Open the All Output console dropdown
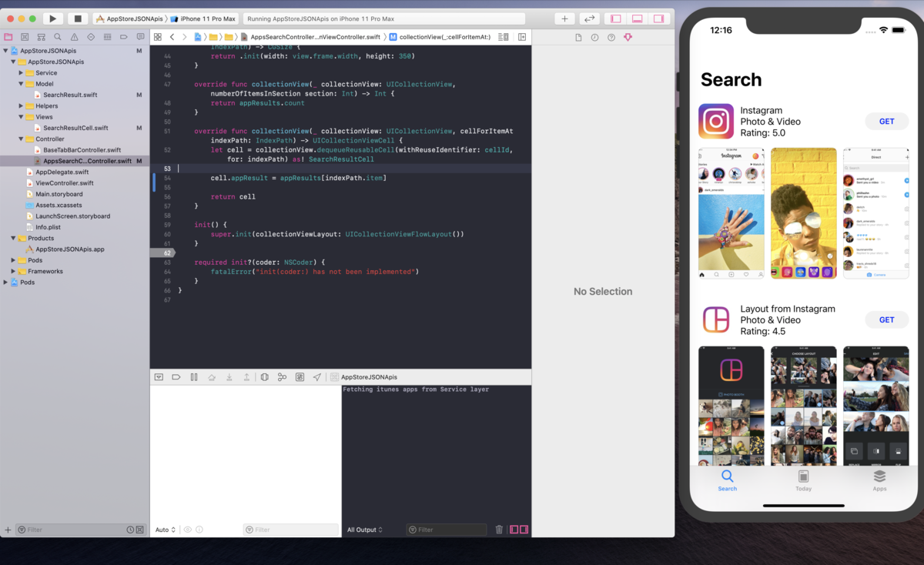 [x=364, y=530]
